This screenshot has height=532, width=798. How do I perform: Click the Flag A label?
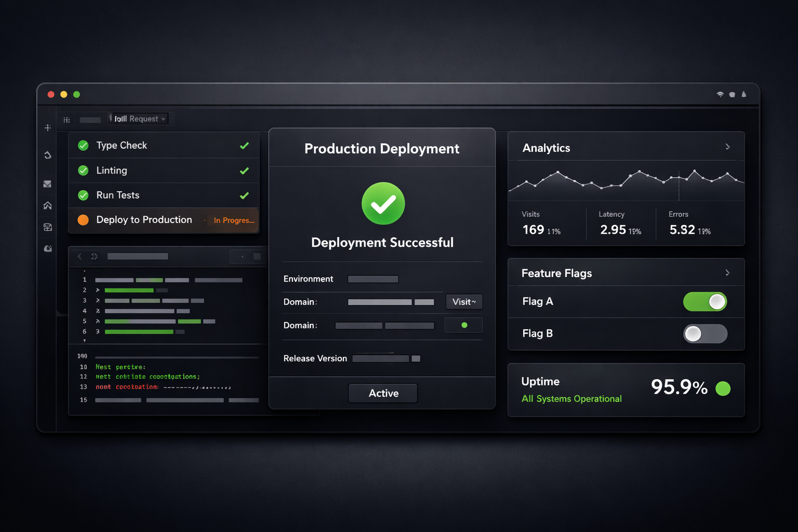pos(538,301)
